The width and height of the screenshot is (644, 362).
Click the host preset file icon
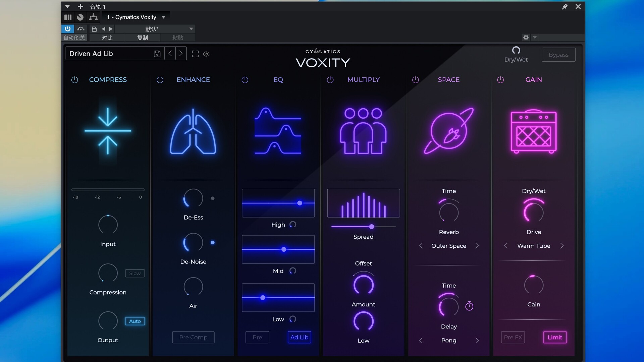click(x=94, y=29)
